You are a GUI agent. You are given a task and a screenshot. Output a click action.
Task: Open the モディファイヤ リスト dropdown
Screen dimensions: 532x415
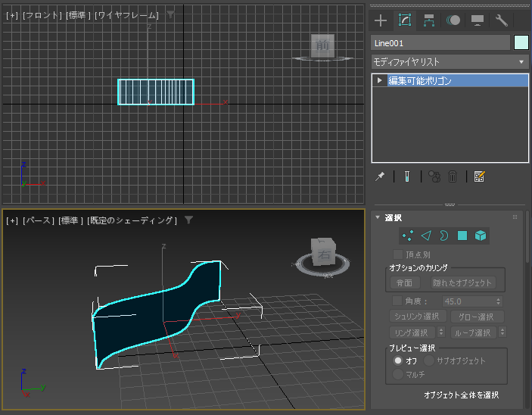pos(450,62)
